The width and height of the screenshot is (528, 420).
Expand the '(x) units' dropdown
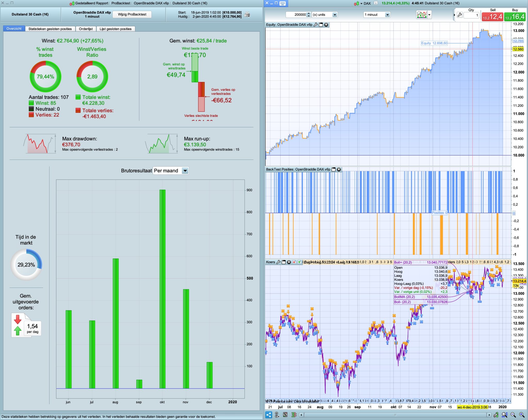point(335,15)
